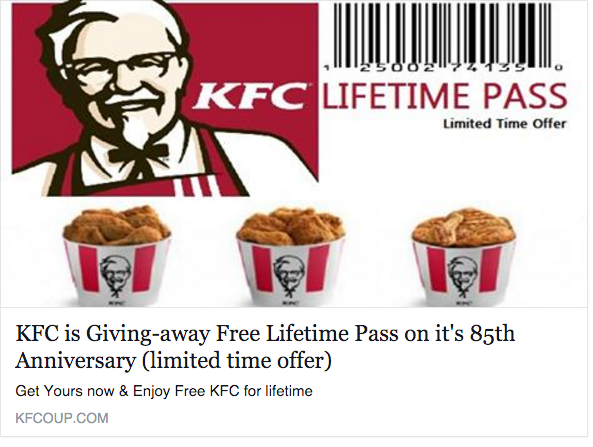This screenshot has height=447, width=593.
Task: Click the Colonel face on middle bucket
Action: [289, 275]
